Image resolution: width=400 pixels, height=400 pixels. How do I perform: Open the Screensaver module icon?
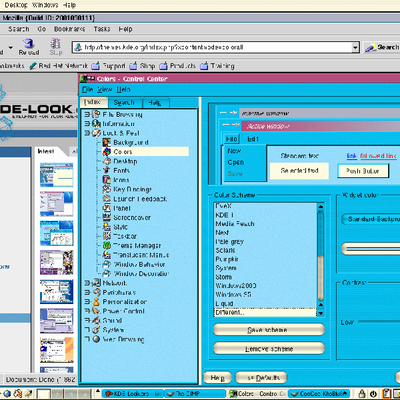[107, 217]
